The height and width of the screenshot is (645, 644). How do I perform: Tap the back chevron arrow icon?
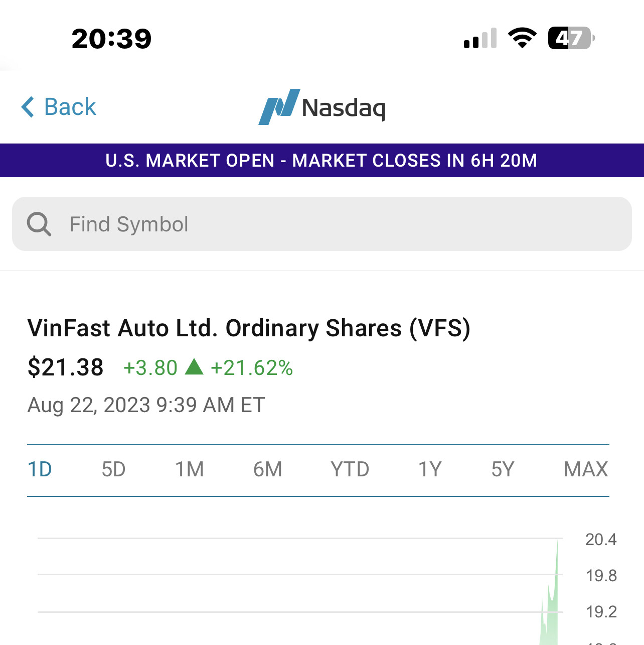pos(28,107)
